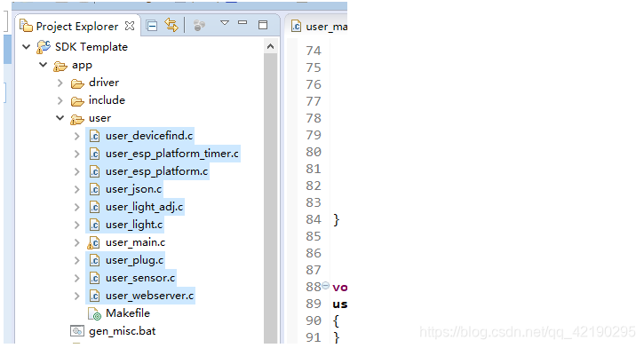This screenshot has height=348, width=644.
Task: Click the Makefile target icon
Action: [x=94, y=314]
